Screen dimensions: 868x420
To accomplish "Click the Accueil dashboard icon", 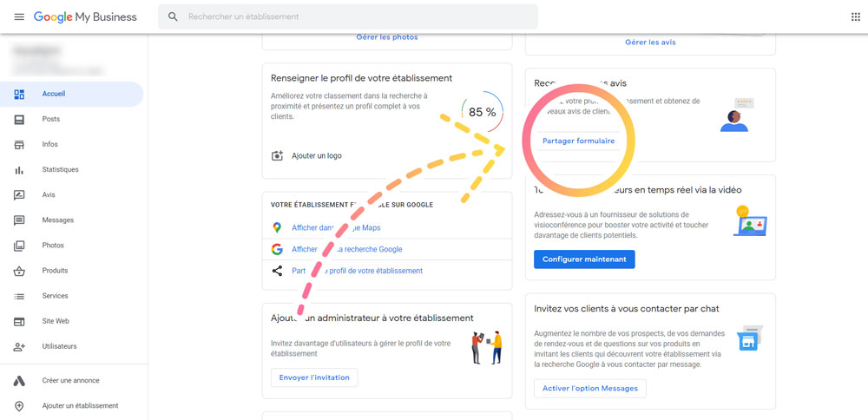I will 19,94.
